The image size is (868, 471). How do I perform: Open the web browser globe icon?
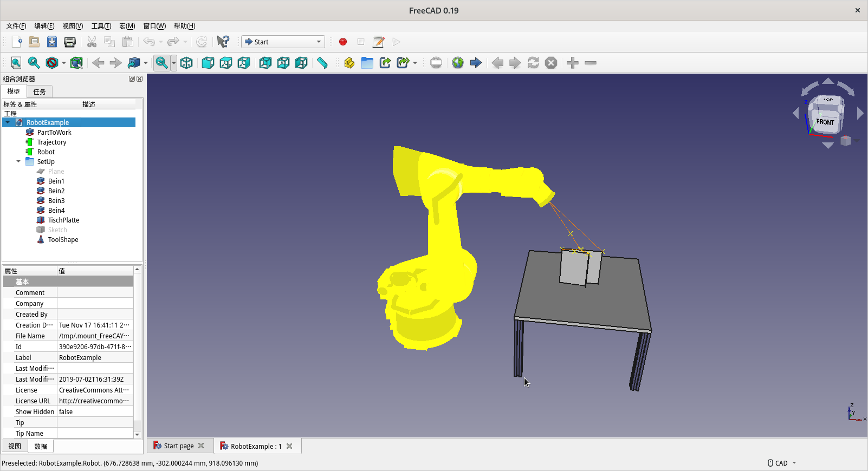tap(458, 63)
